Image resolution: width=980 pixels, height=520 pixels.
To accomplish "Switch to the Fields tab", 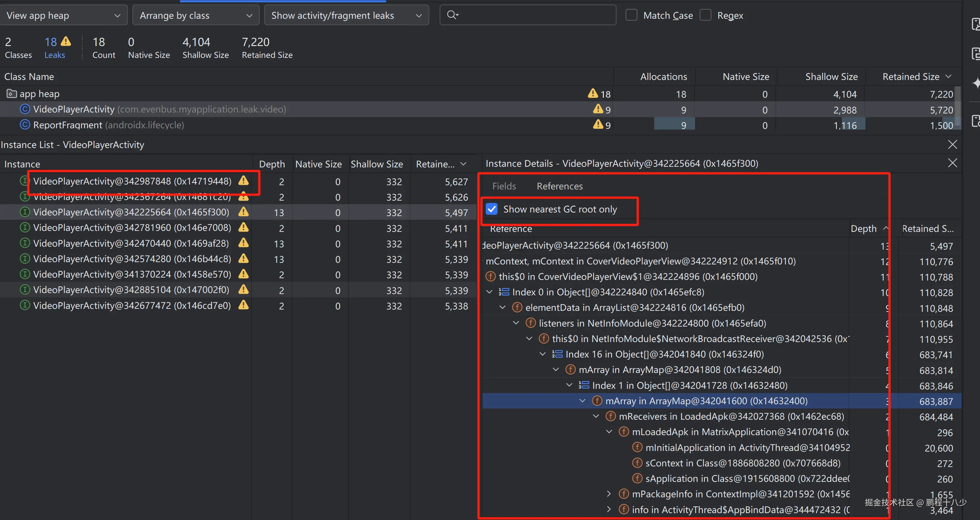I will [x=504, y=186].
